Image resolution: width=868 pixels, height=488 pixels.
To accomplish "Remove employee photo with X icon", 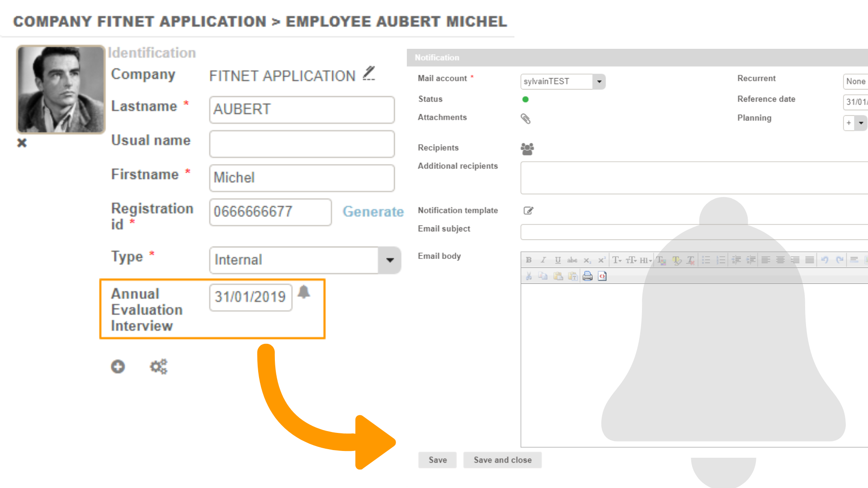I will [x=22, y=143].
